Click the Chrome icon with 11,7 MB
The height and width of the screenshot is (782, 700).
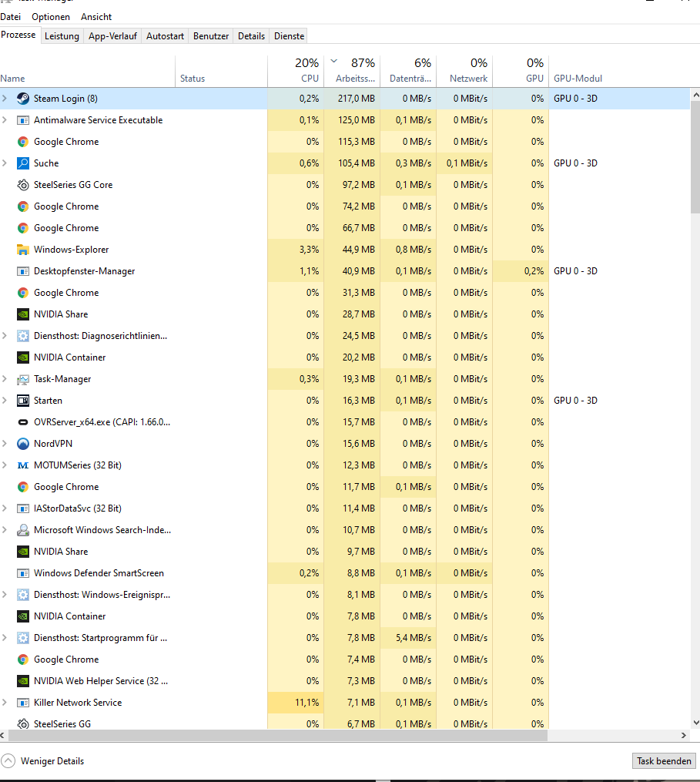(23, 487)
